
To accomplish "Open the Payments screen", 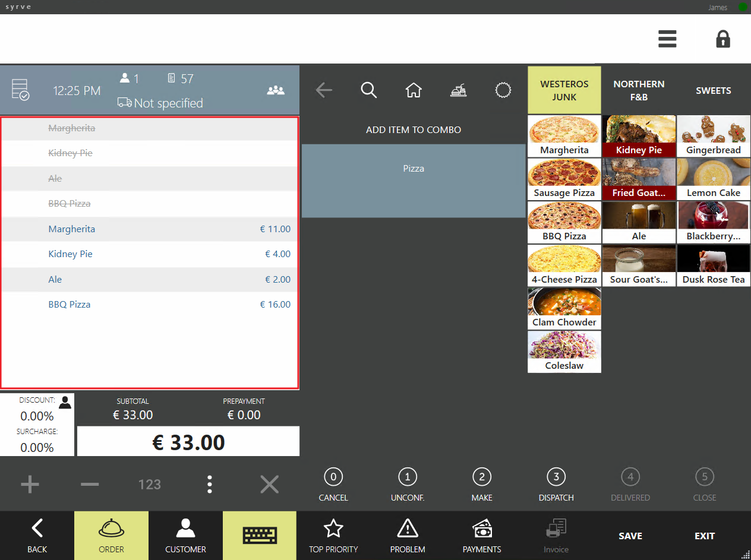I will (x=482, y=535).
